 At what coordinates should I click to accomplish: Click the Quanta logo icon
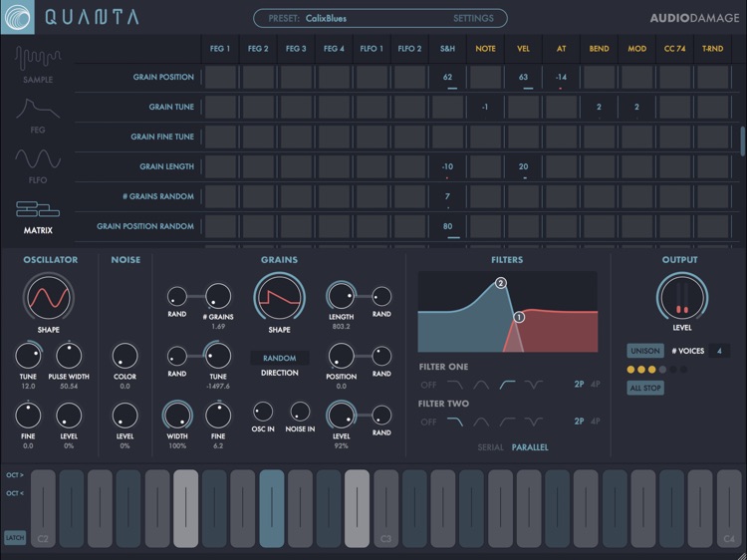tap(18, 17)
